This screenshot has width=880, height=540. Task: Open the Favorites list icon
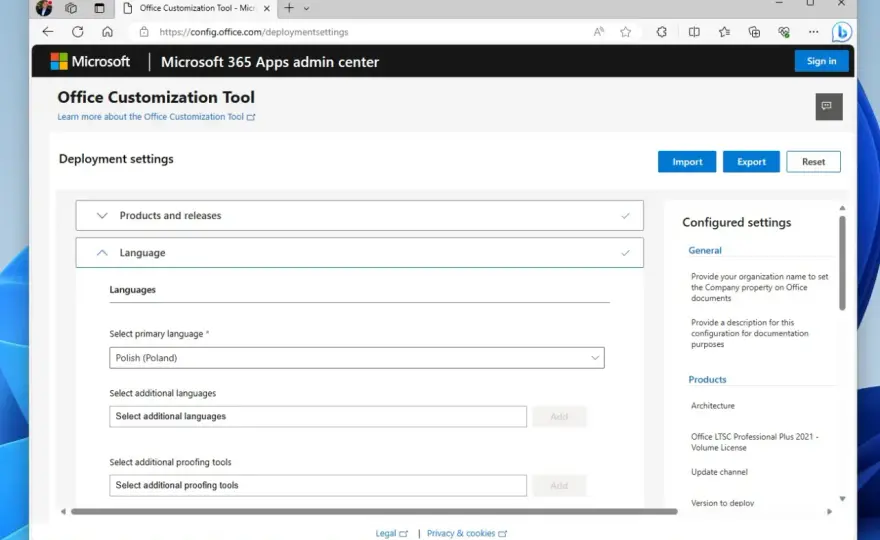tap(724, 32)
